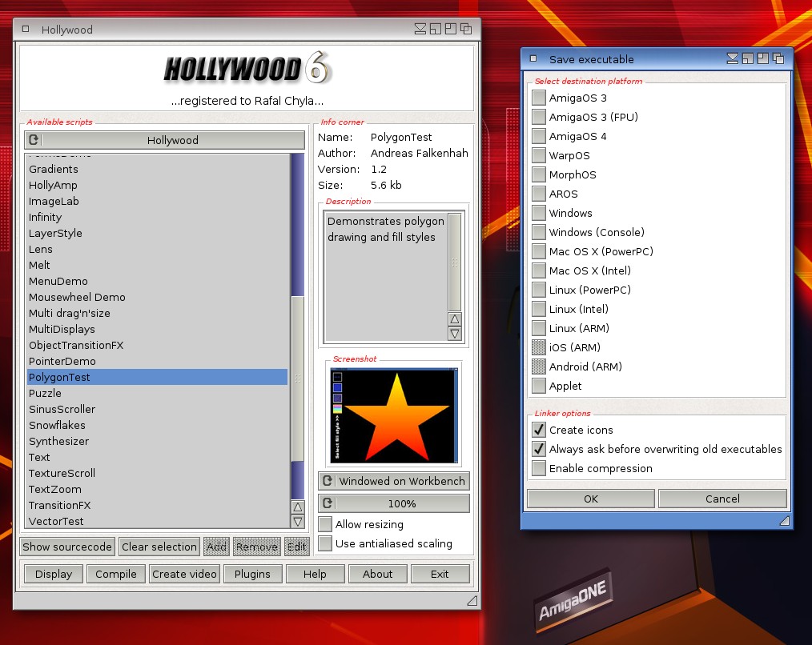Click the Create video button

(x=184, y=574)
